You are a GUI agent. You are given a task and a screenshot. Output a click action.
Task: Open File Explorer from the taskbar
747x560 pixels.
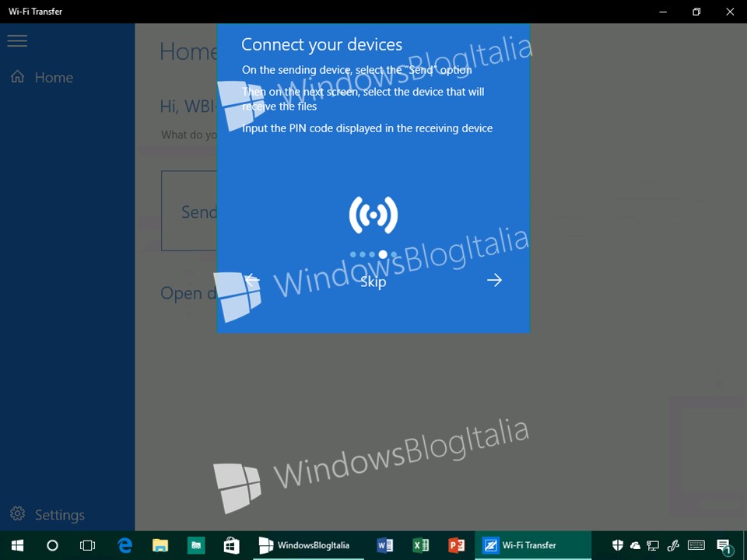tap(160, 545)
